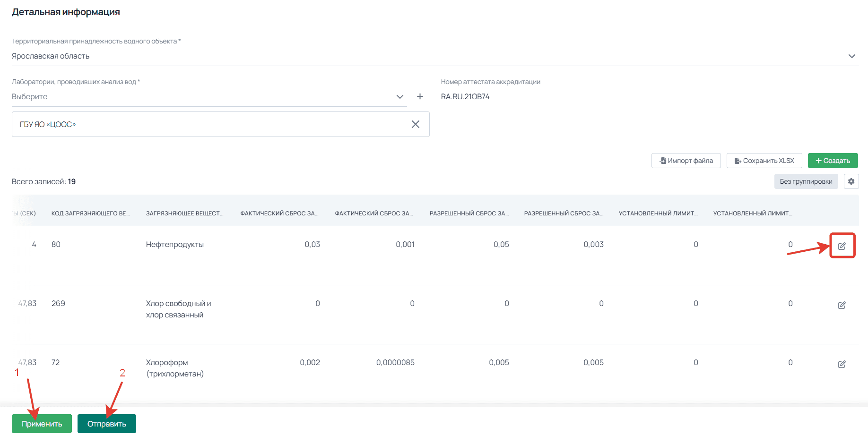
Task: Click first Установленный лимит column header
Action: click(x=658, y=213)
